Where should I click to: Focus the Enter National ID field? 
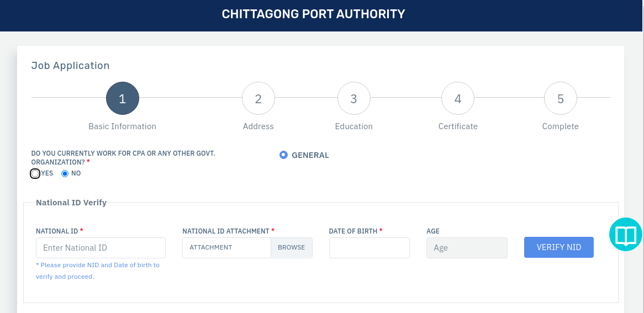coord(101,248)
